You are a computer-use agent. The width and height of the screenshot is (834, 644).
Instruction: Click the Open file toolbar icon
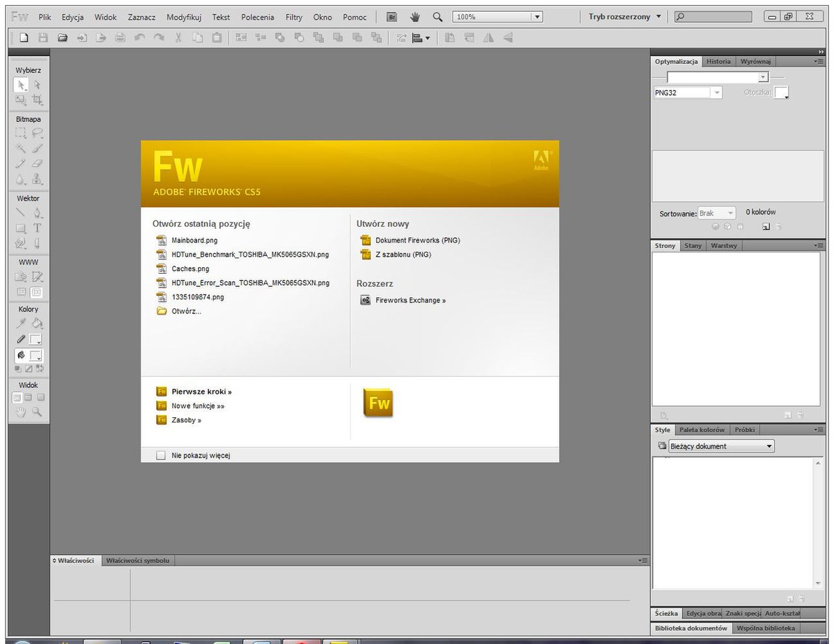coord(63,38)
